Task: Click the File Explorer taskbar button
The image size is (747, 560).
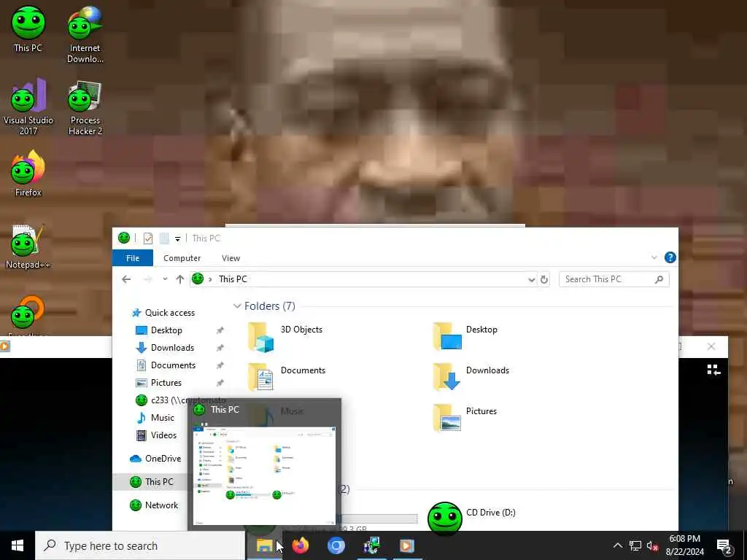Action: pos(264,545)
